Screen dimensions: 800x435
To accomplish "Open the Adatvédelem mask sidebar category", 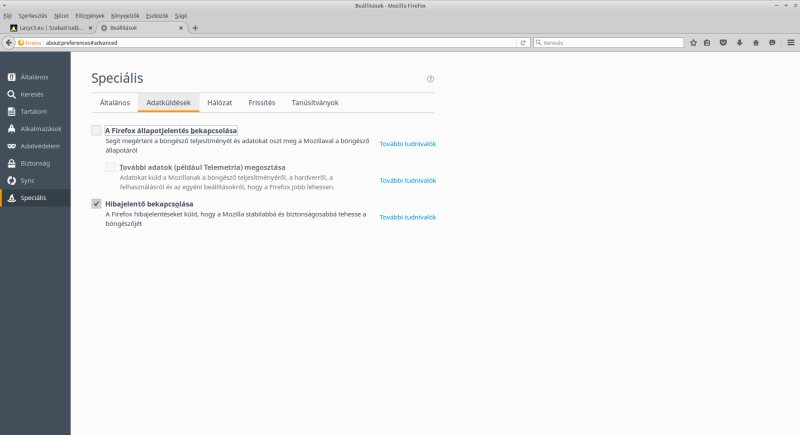I will [35, 146].
